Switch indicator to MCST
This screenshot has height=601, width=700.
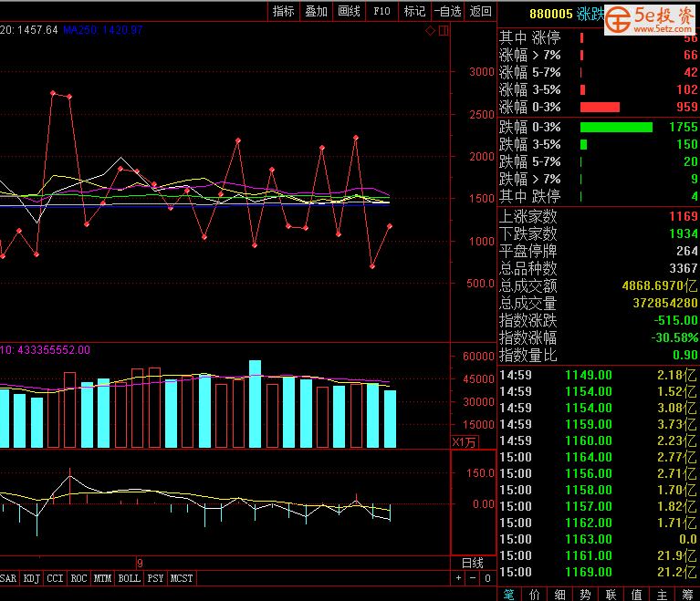click(x=182, y=578)
